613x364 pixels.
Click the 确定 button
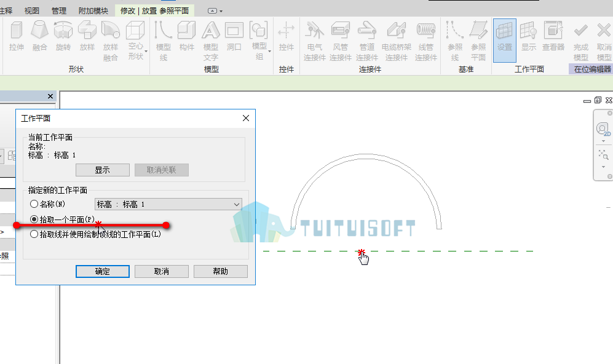point(103,271)
